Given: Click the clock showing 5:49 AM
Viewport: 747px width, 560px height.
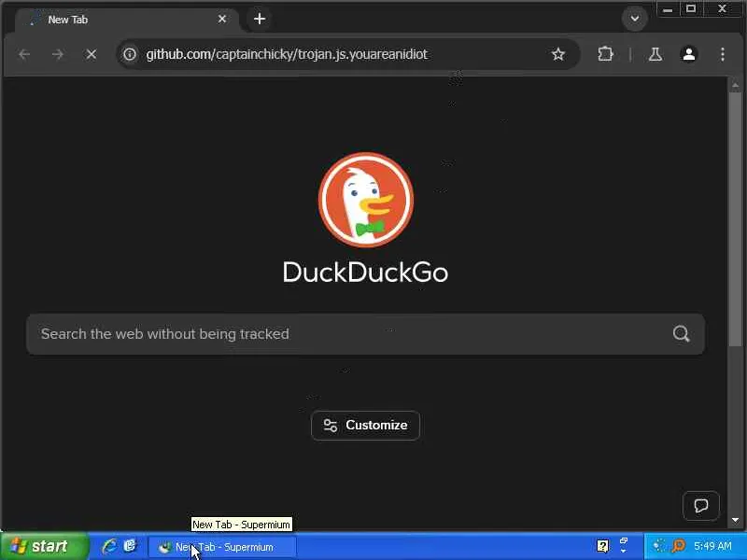Looking at the screenshot, I should [712, 546].
